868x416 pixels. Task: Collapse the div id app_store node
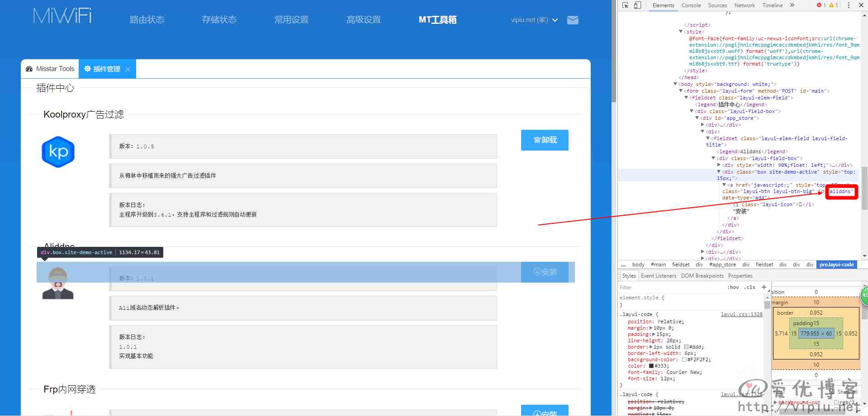697,118
